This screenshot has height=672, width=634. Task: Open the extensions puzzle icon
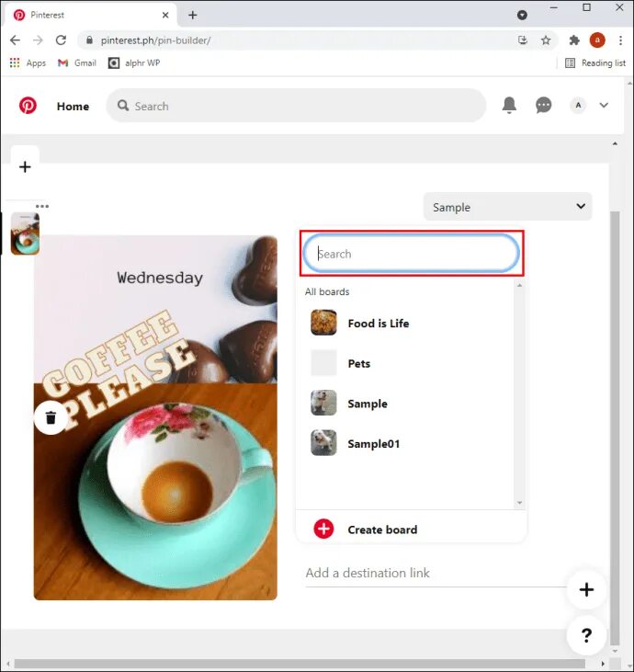point(574,40)
